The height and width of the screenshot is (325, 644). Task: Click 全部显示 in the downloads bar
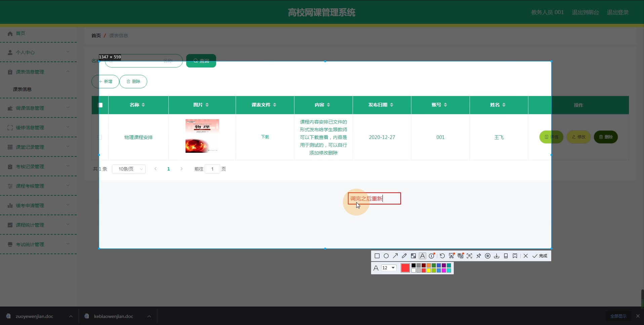coord(618,316)
